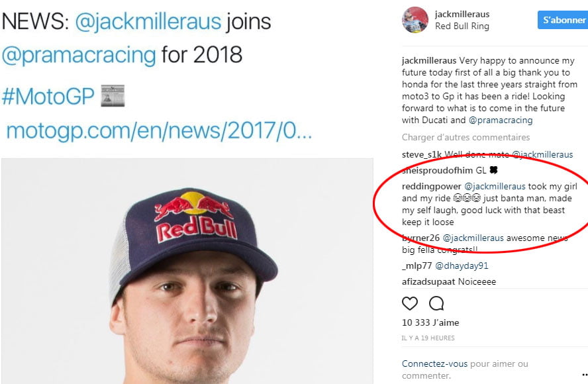Viewport: 588px width, 384px height.
Task: Open the @pramacracing mention in caption
Action: (x=501, y=120)
